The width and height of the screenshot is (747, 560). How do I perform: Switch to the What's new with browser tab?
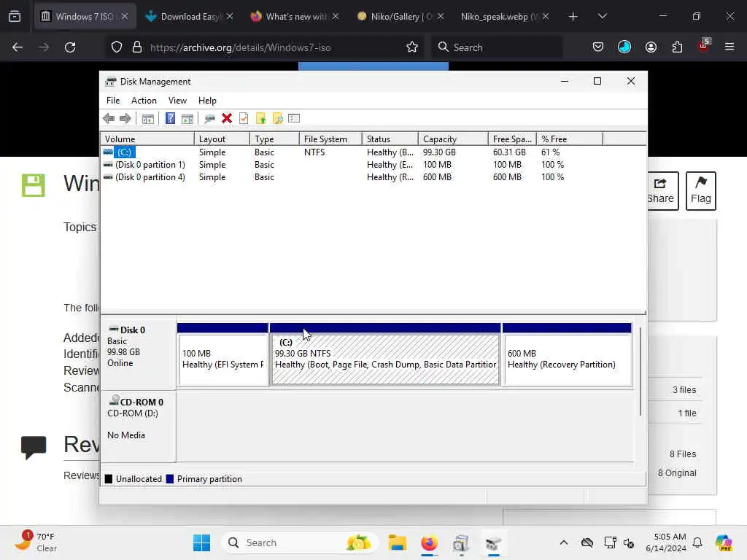coord(295,17)
